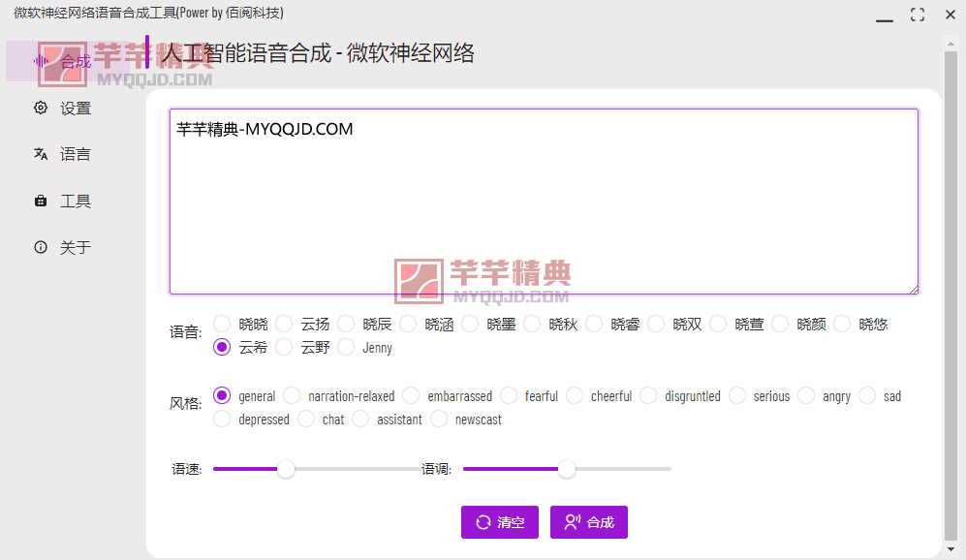Select the 云希 voice radio

(x=222, y=347)
